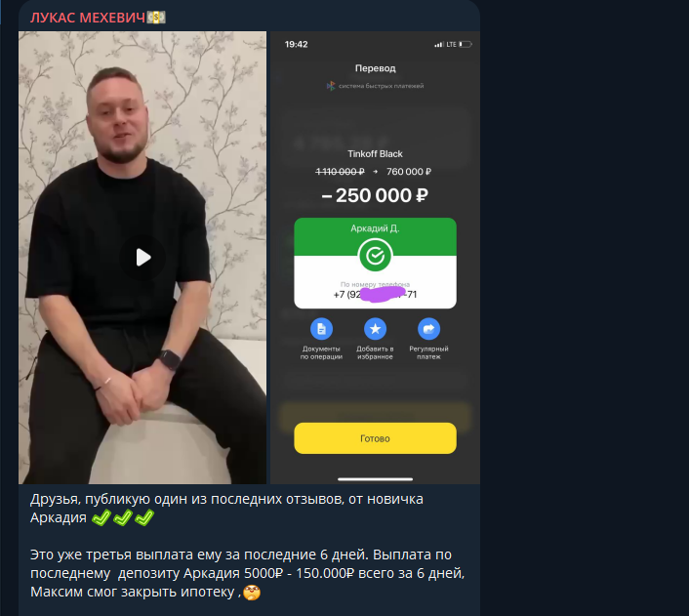Open the ЛУКАС МЕХЕВИЧ sender name
This screenshot has height=616, width=689.
[x=88, y=18]
